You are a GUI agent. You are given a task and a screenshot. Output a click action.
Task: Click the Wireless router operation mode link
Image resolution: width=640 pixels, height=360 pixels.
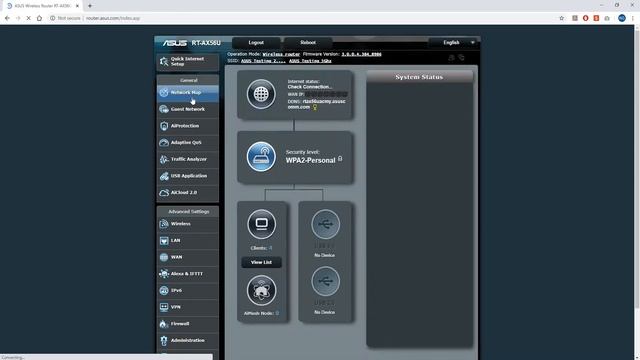pyautogui.click(x=281, y=54)
